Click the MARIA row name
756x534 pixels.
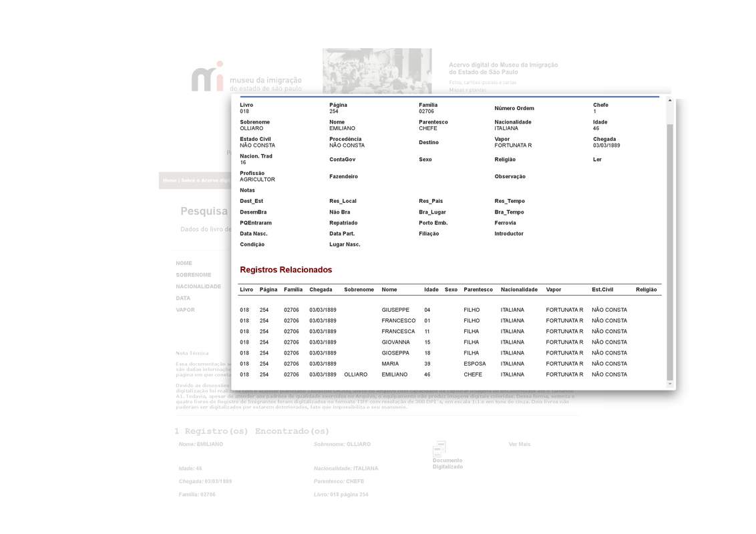coord(390,364)
